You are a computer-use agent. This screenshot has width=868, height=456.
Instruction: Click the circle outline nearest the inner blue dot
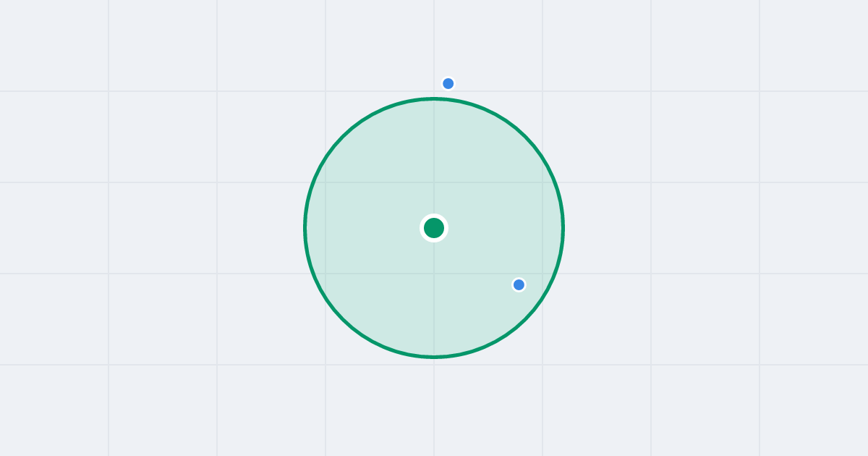tap(541, 300)
